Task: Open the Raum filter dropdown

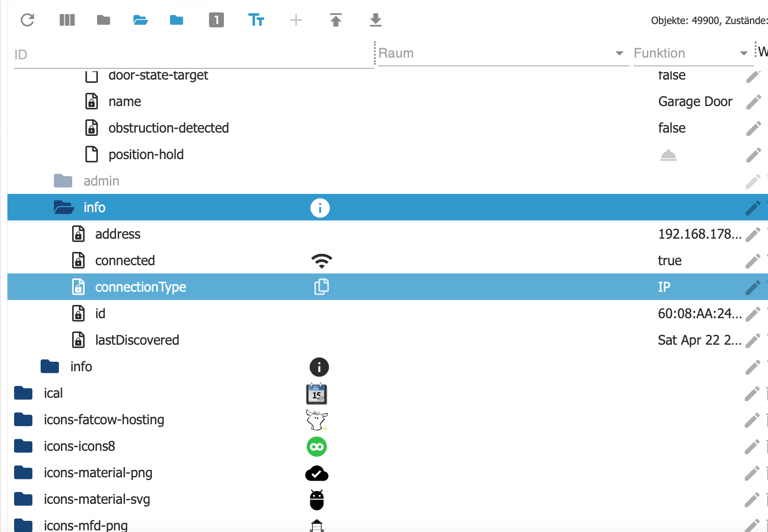Action: tap(619, 53)
